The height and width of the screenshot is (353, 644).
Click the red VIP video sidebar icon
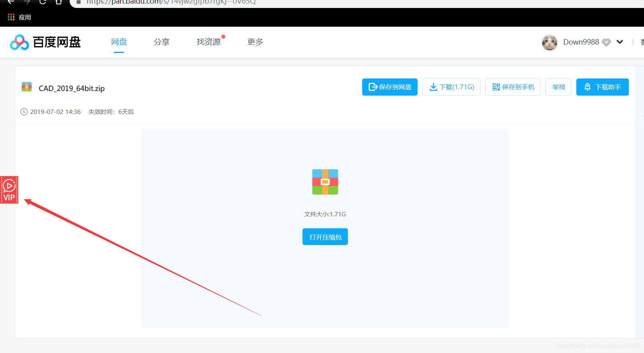pyautogui.click(x=9, y=190)
